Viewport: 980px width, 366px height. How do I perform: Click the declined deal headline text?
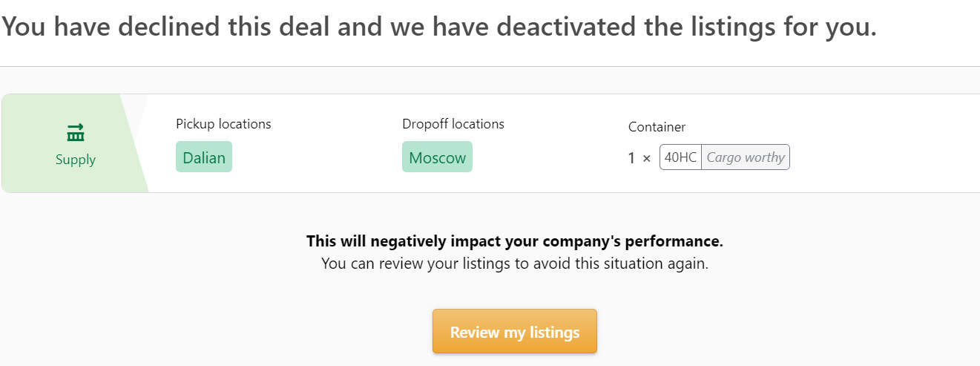point(440,27)
